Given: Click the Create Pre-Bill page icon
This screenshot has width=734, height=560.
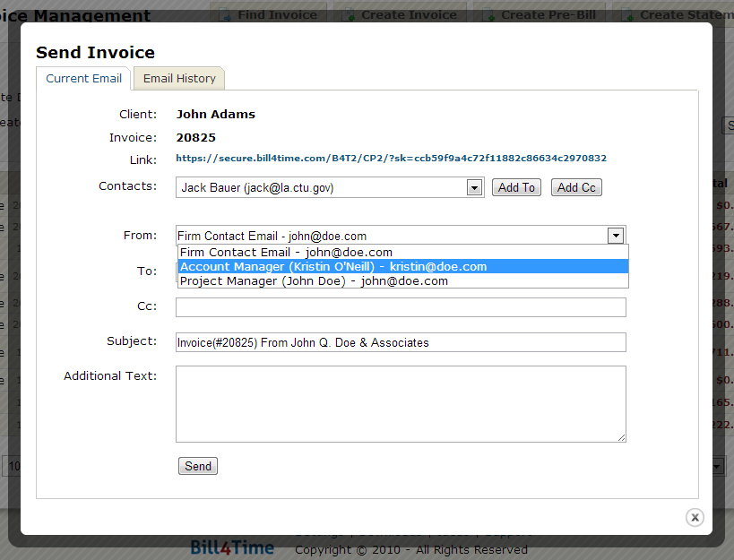Looking at the screenshot, I should pyautogui.click(x=488, y=15).
